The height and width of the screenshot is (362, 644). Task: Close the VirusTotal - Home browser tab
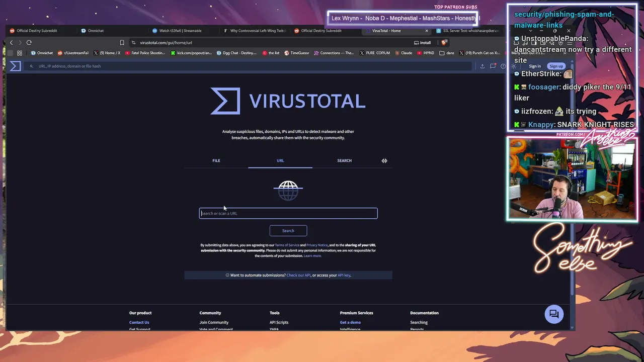click(427, 31)
